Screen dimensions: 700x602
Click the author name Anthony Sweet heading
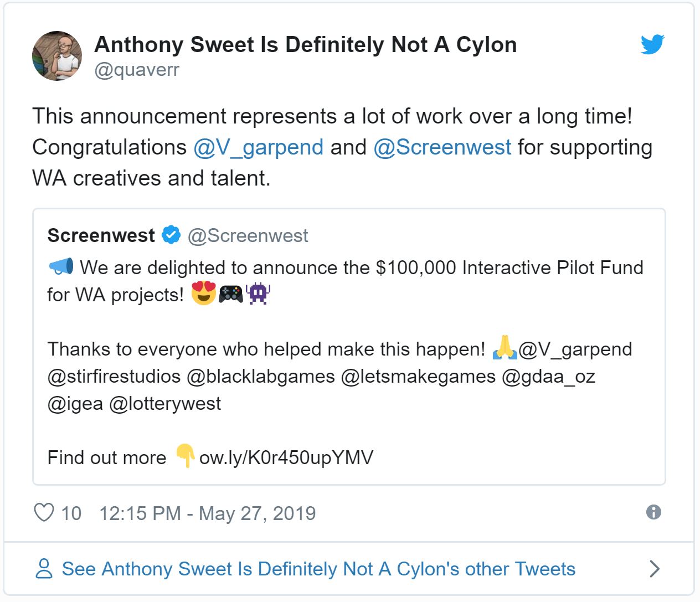[x=305, y=45]
